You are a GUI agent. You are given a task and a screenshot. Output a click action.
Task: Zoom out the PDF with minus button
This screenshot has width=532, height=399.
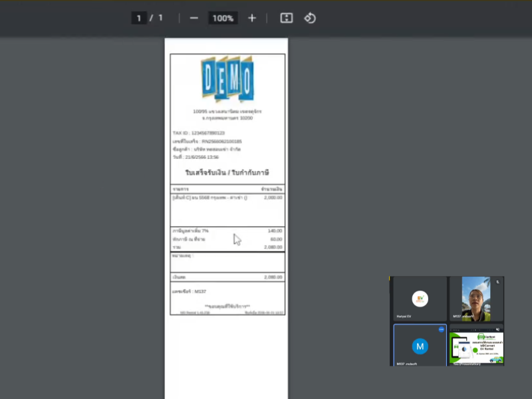[194, 18]
